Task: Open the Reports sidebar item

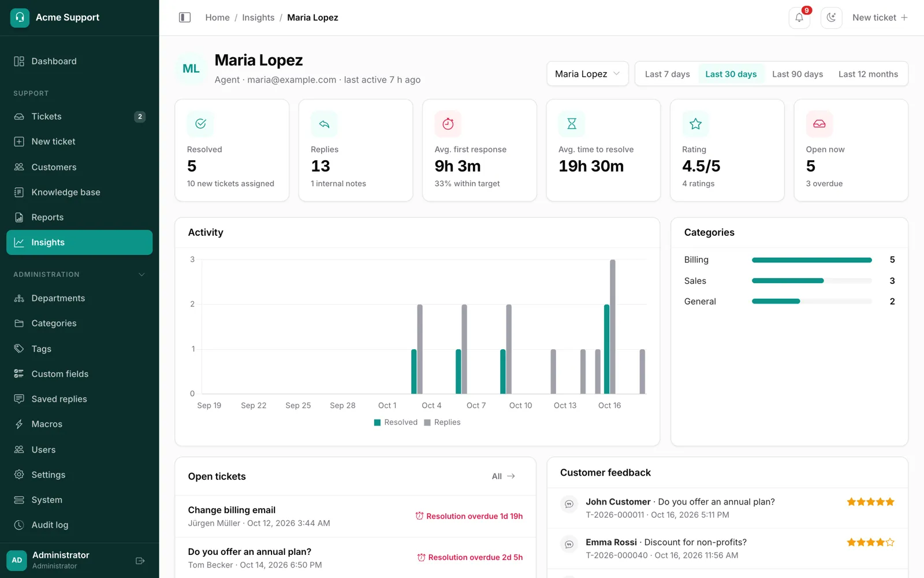Action: (x=80, y=217)
